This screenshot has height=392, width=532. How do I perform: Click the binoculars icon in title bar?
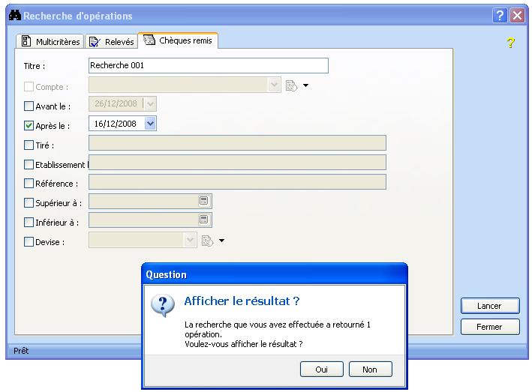click(14, 16)
